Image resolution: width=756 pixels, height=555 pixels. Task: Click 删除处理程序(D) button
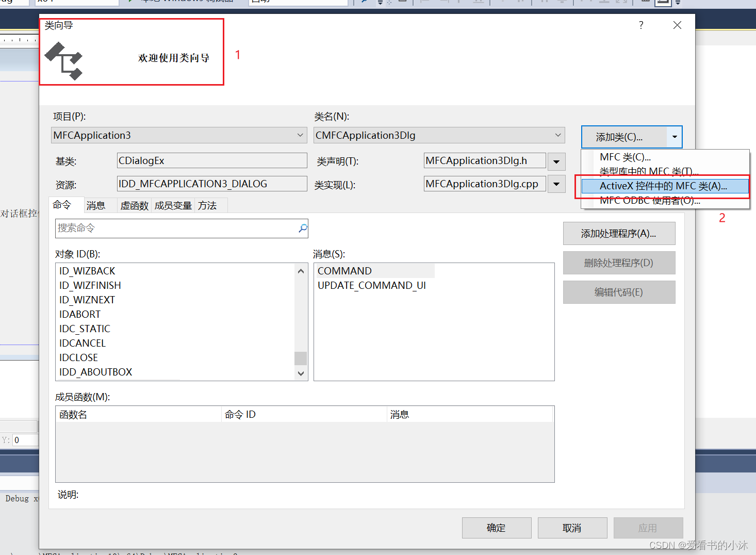pyautogui.click(x=619, y=263)
